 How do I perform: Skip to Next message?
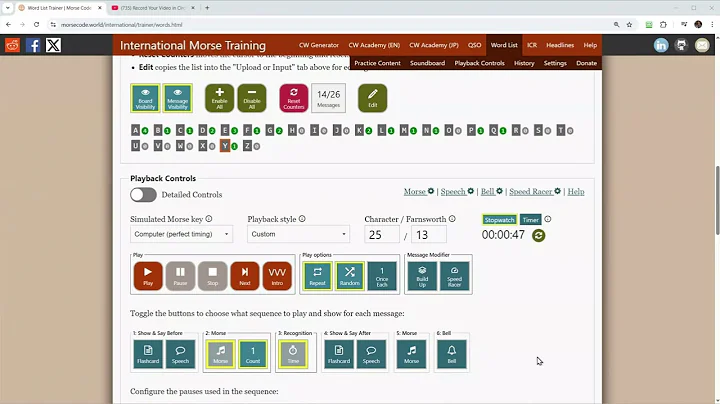tap(245, 276)
